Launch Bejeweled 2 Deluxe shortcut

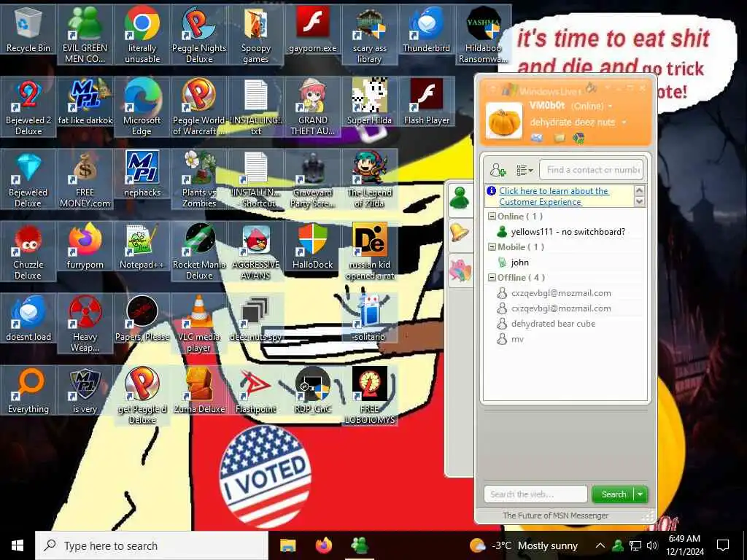tap(28, 107)
